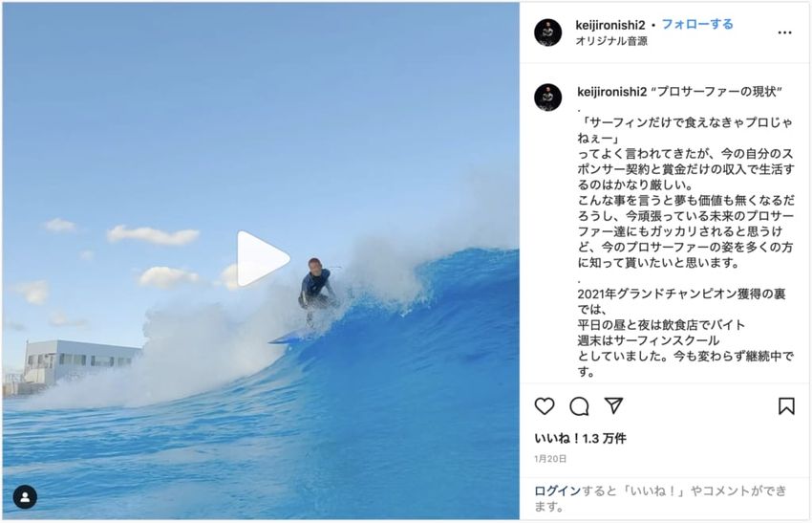Follow the account with フォローする
The width and height of the screenshot is (812, 523).
click(697, 24)
